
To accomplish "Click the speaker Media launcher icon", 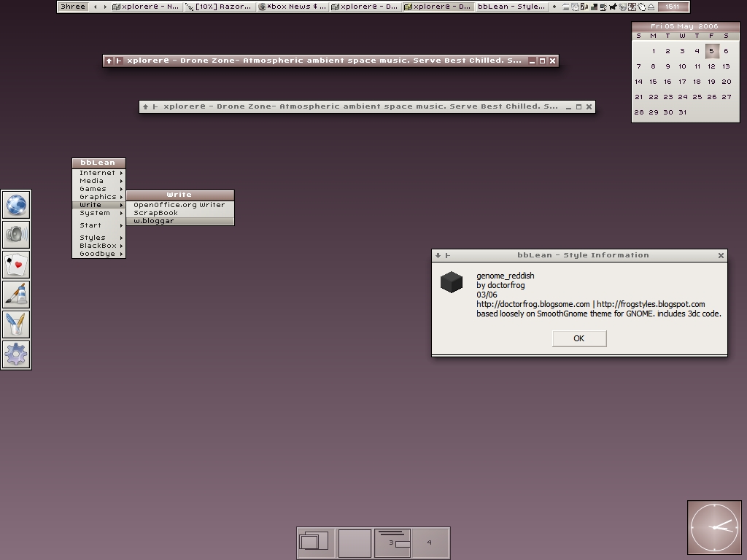I will (16, 235).
